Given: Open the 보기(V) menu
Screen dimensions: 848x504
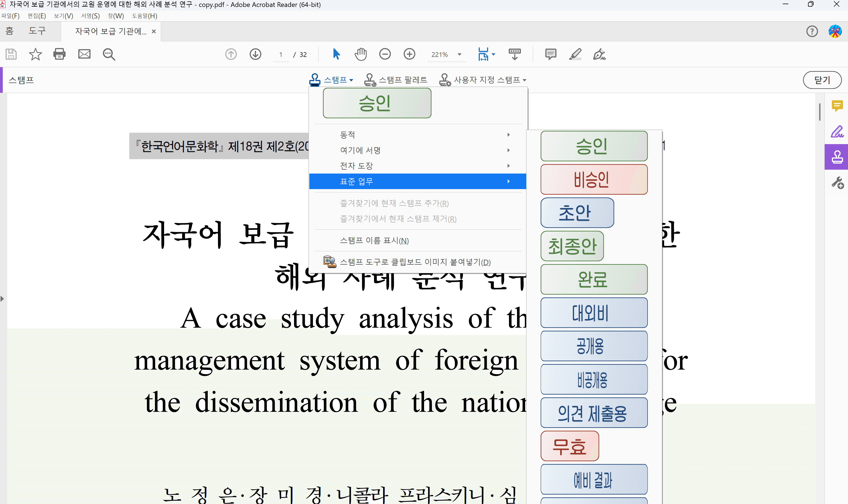Looking at the screenshot, I should (64, 16).
